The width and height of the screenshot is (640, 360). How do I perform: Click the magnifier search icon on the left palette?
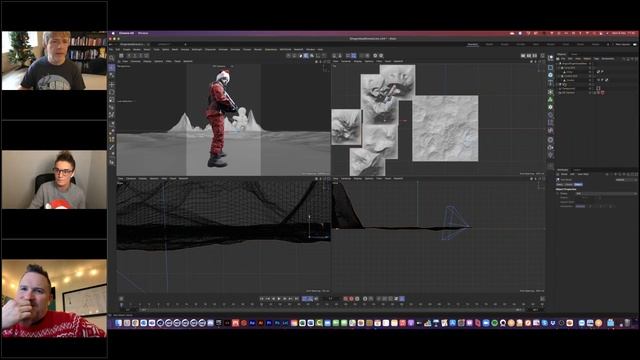coord(111,58)
